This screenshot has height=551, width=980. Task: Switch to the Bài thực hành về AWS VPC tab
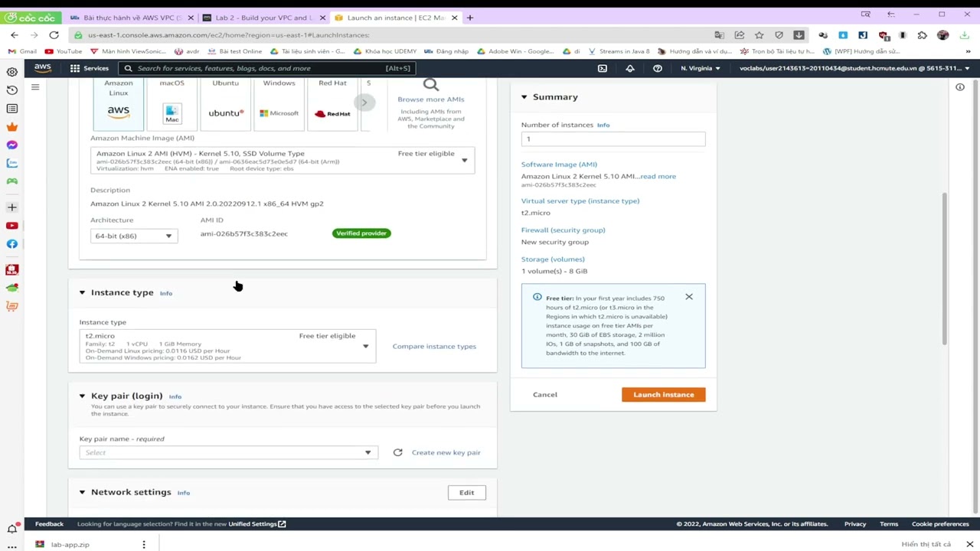pyautogui.click(x=132, y=18)
